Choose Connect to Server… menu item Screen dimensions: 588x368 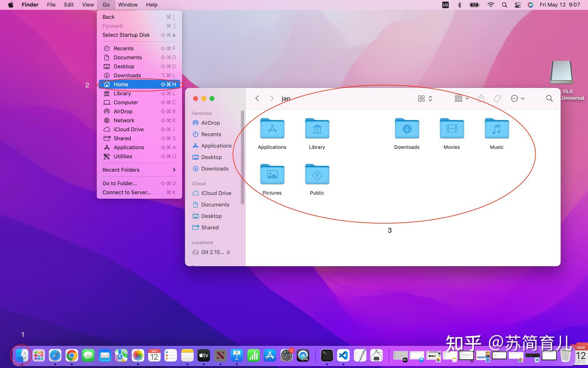tap(139, 192)
